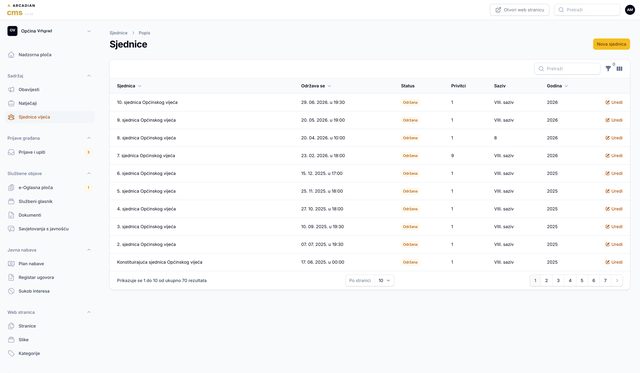The height and width of the screenshot is (373, 640).
Task: Click Sjednice breadcrumb link
Action: click(x=118, y=33)
